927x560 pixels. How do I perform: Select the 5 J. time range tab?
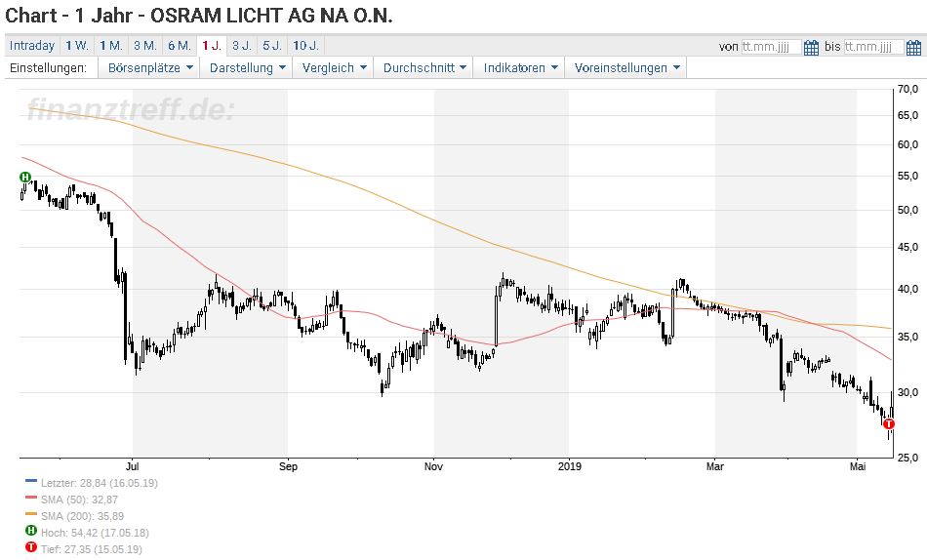coord(272,46)
